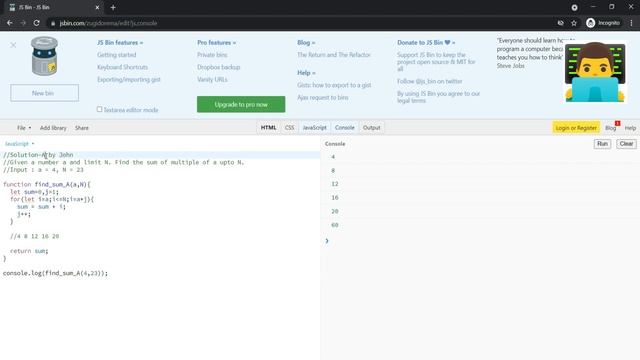The width and height of the screenshot is (640, 360).
Task: Open Support JS Bin donation link
Action: click(x=436, y=62)
